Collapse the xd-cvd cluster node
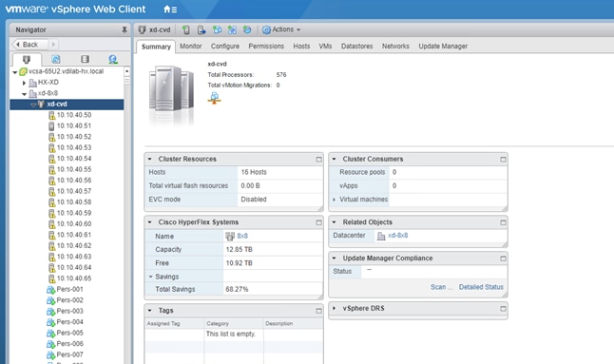This screenshot has height=364, width=614. coord(33,105)
